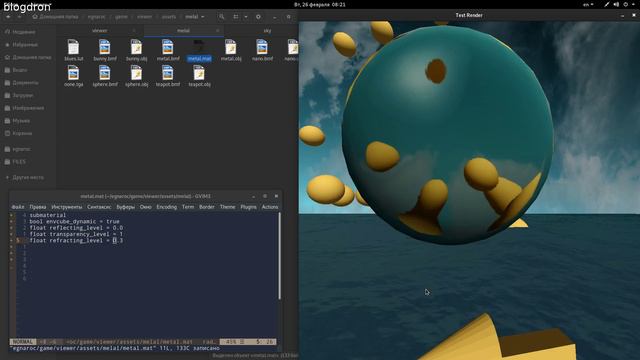Open system volume indicator in top bar
Viewport: 640px width, 360px height.
click(x=616, y=4)
